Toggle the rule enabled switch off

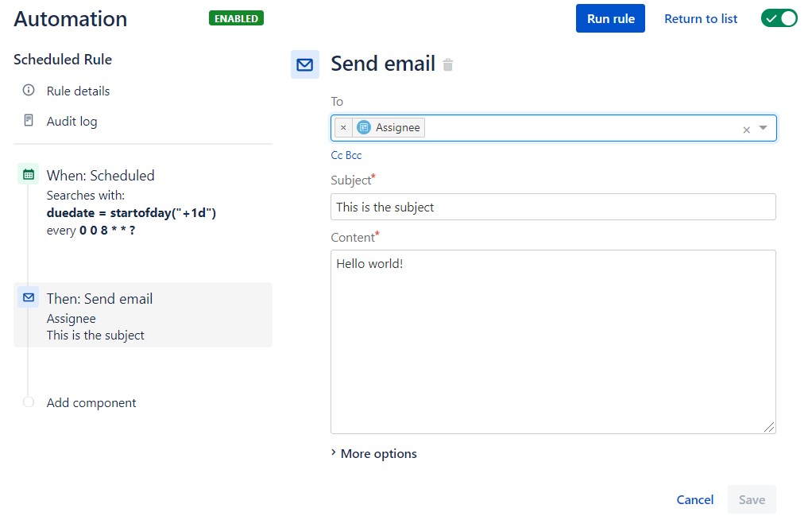(x=779, y=18)
